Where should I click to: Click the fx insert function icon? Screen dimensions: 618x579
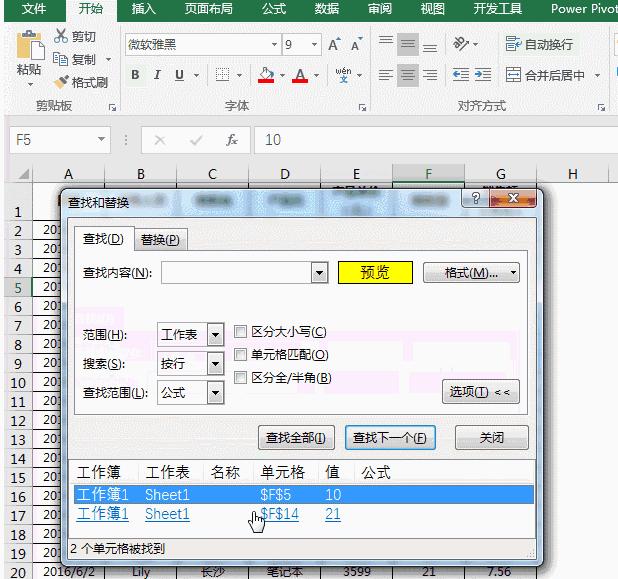coord(232,140)
